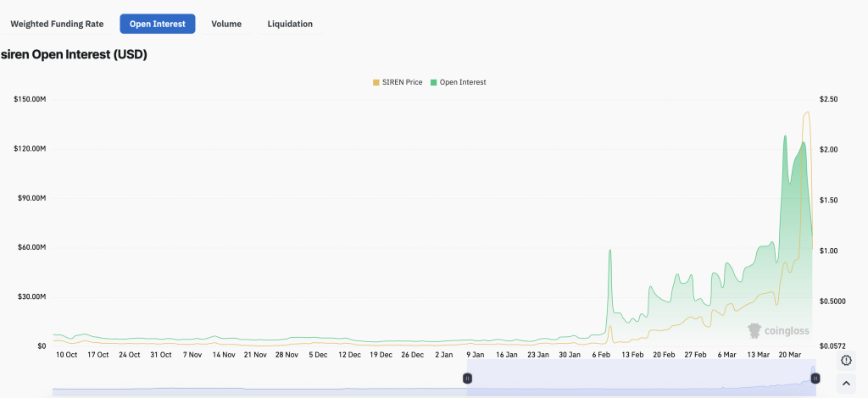Click the green Open Interest legend swatch
The width and height of the screenshot is (868, 398).
point(433,82)
